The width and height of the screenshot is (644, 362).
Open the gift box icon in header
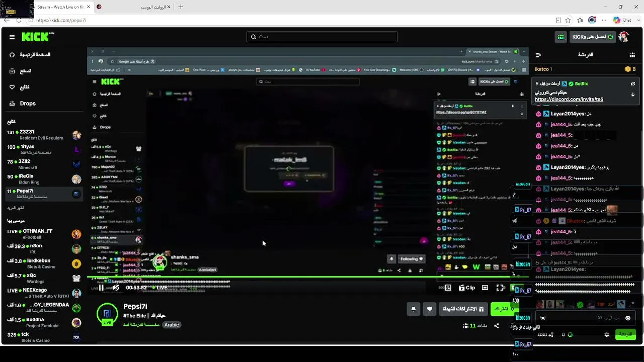coord(560,37)
